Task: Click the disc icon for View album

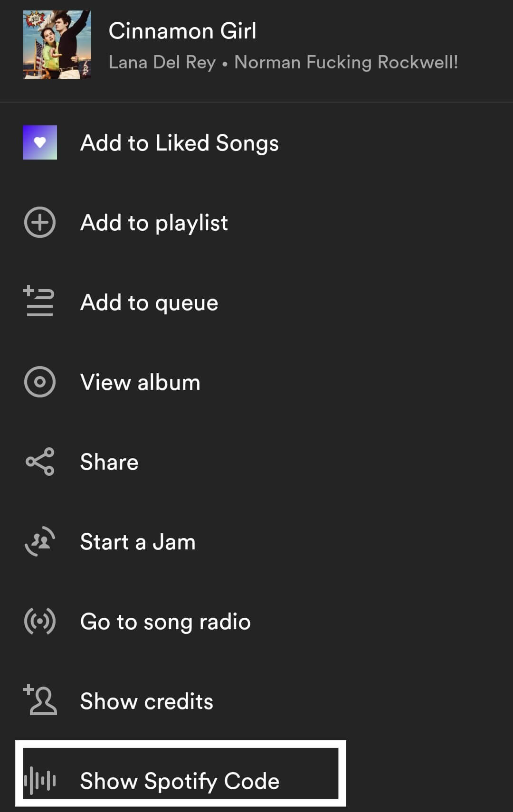Action: [x=40, y=382]
